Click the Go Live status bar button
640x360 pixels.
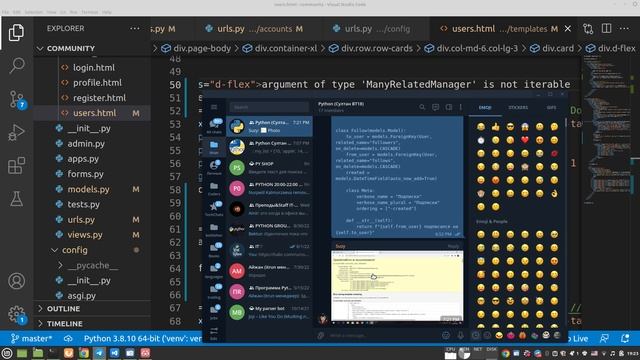[x=578, y=338]
